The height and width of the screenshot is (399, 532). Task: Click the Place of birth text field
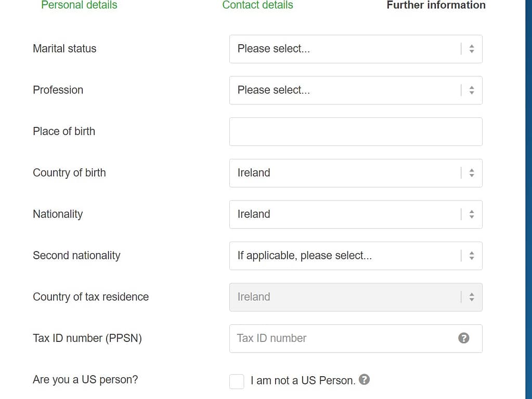point(355,131)
